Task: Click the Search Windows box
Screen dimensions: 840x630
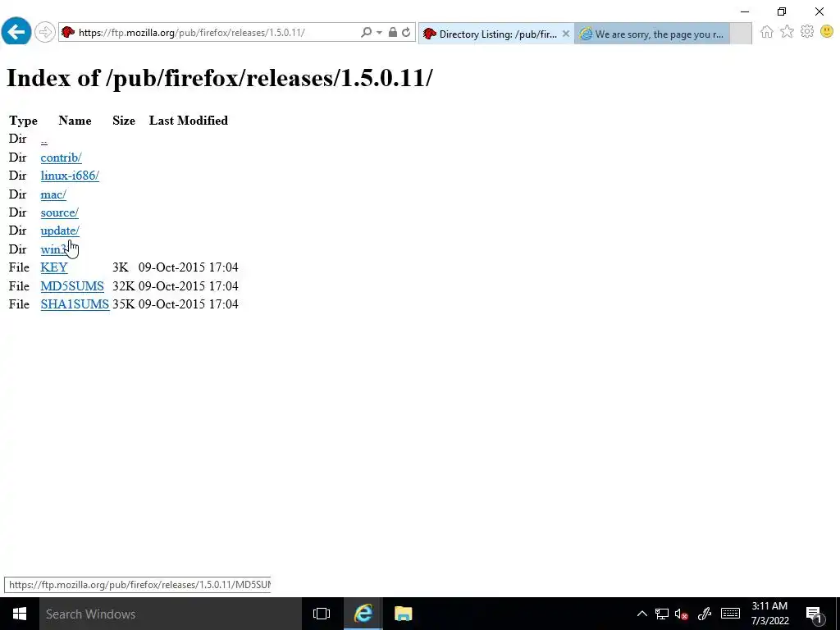Action: coord(171,614)
